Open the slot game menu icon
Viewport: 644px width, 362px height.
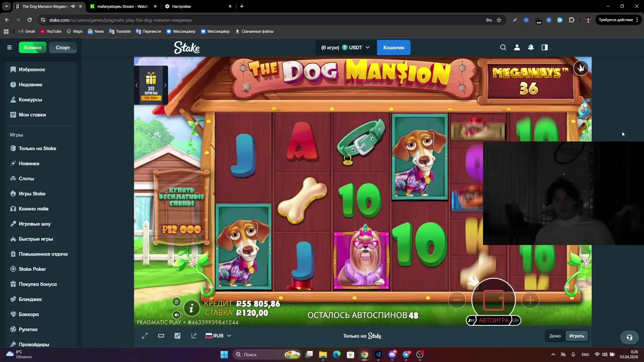[x=176, y=302]
